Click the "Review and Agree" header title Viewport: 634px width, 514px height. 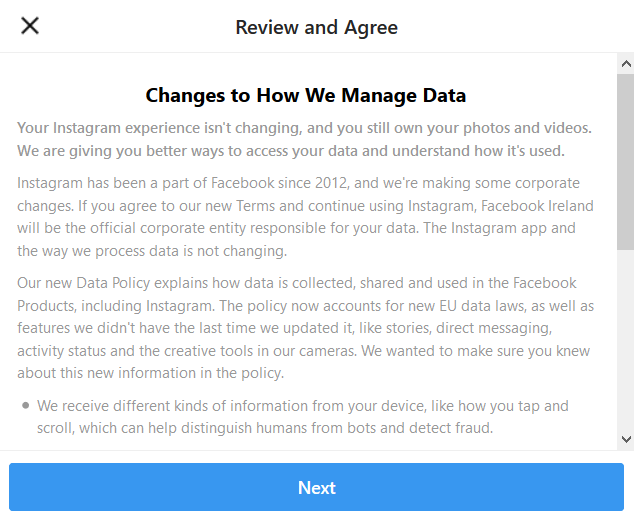pos(316,27)
